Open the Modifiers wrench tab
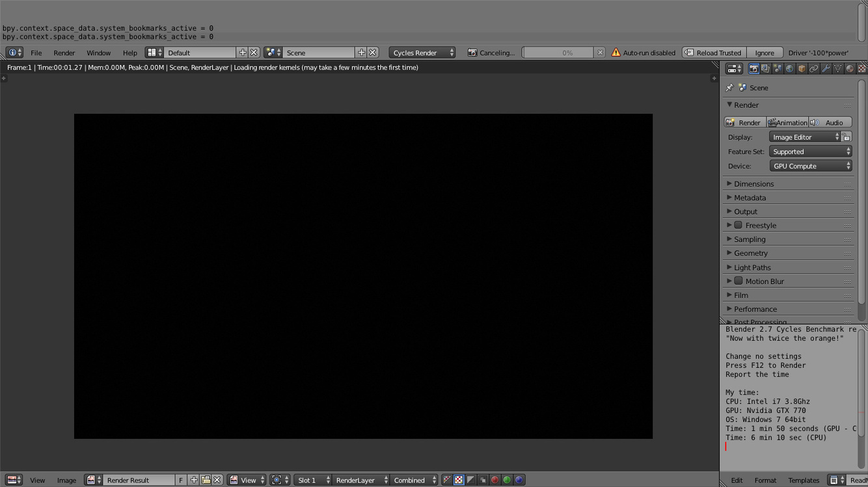The height and width of the screenshot is (487, 868). (x=826, y=68)
